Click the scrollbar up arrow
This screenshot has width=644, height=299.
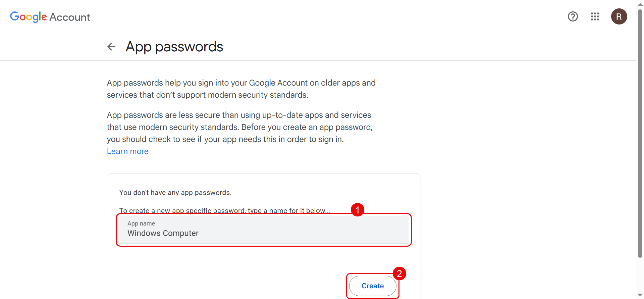tap(639, 4)
